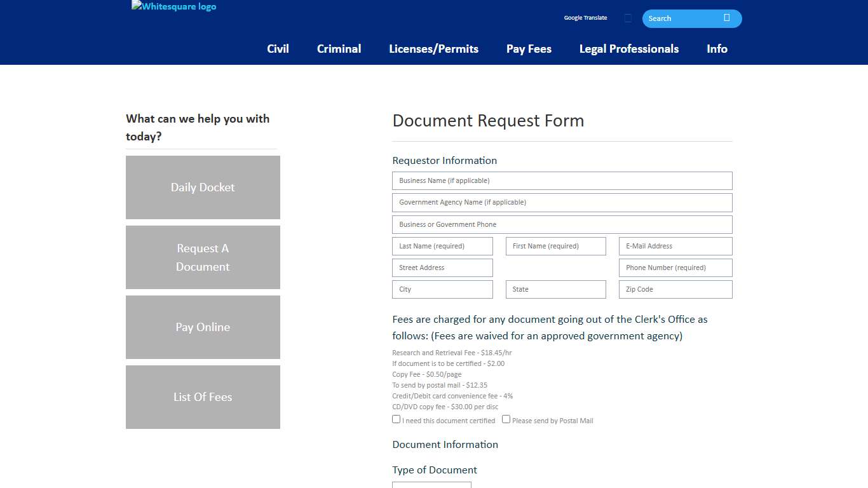
Task: Click the Whitesquare logo
Action: [173, 6]
